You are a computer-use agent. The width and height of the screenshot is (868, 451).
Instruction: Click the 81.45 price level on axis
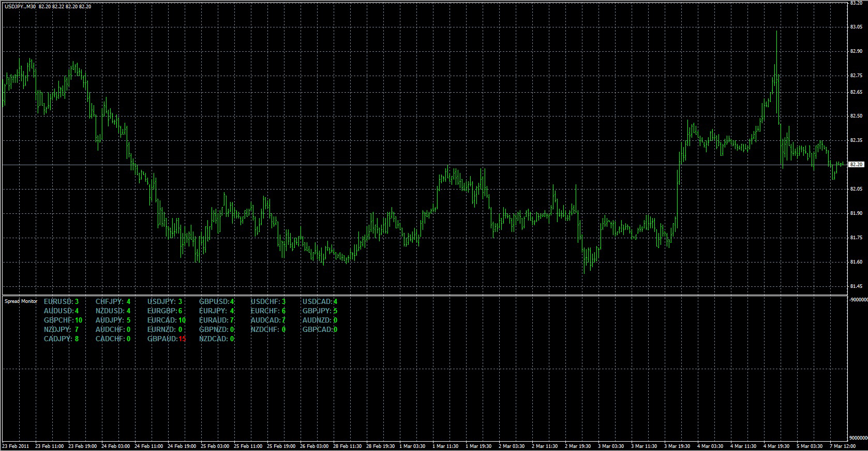pyautogui.click(x=856, y=286)
